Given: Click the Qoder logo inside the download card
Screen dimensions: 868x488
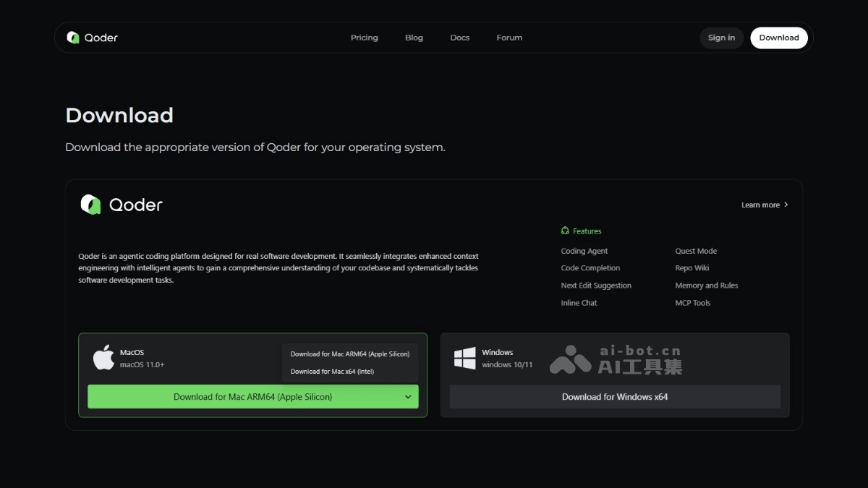Looking at the screenshot, I should 90,205.
